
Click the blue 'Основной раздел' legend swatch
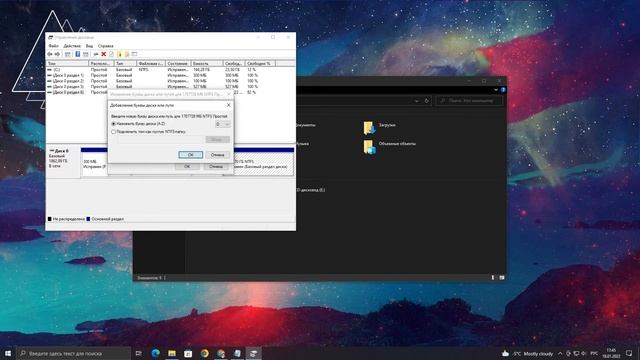tap(88, 219)
